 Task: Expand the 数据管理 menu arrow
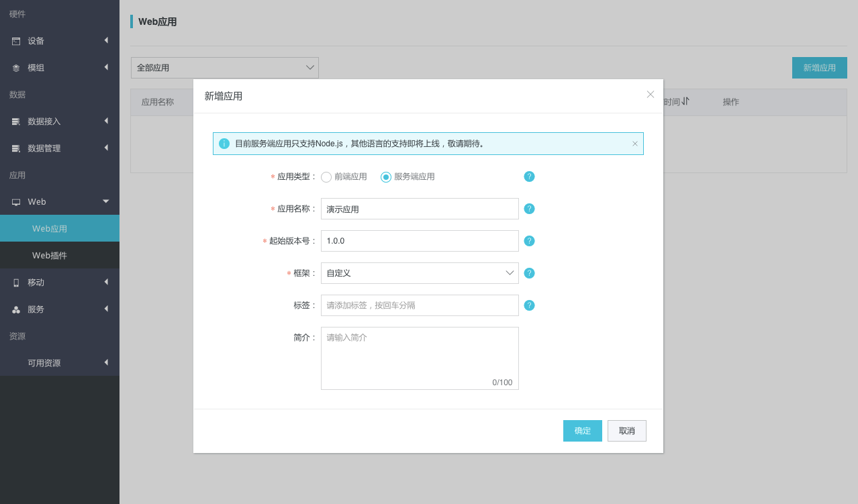(x=106, y=148)
